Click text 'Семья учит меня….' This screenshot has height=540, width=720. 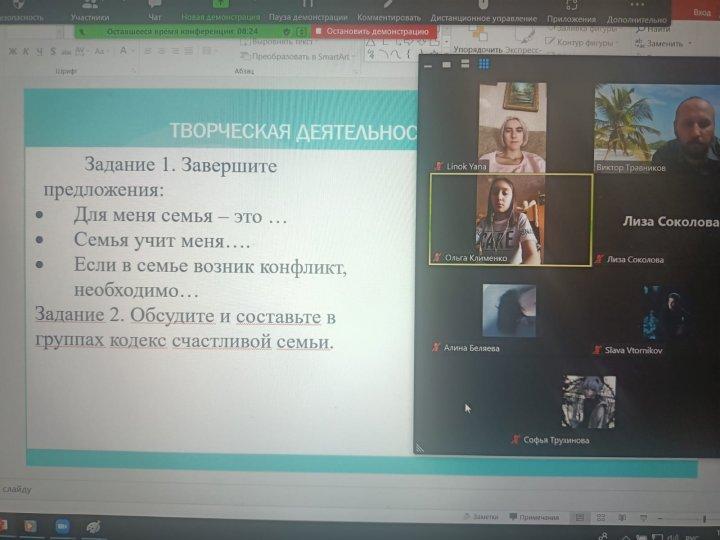(x=162, y=240)
